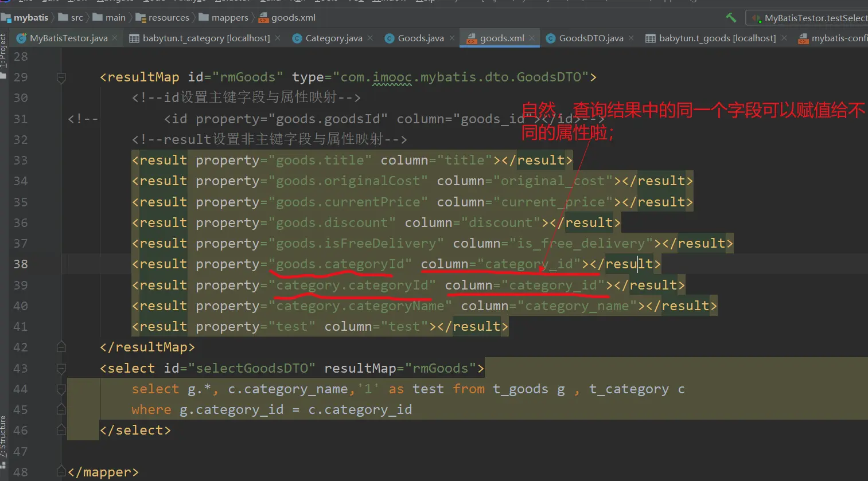Open the Project tool window
The width and height of the screenshot is (868, 481).
click(3, 52)
